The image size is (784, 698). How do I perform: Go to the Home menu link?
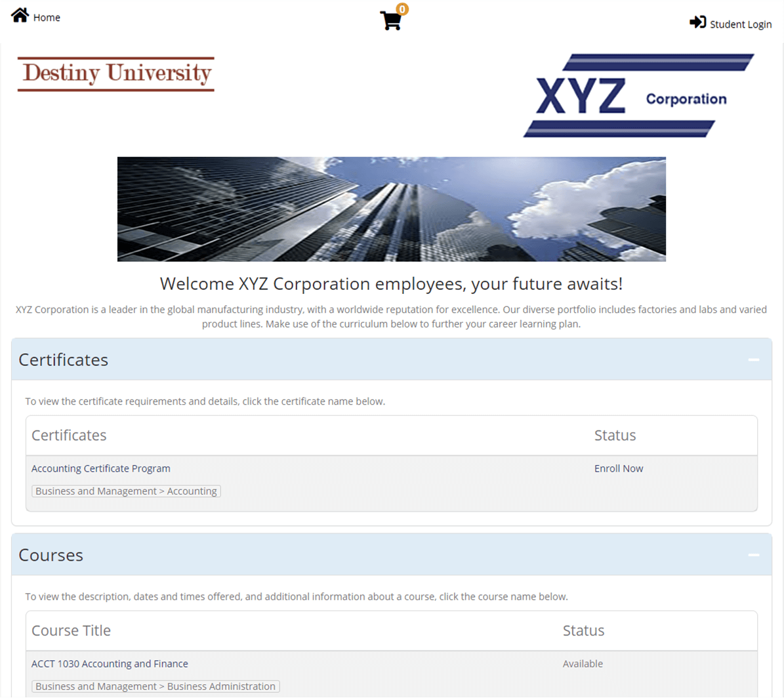pyautogui.click(x=47, y=18)
